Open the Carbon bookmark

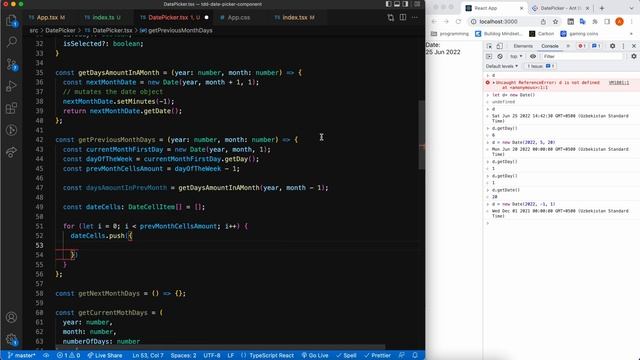point(542,34)
